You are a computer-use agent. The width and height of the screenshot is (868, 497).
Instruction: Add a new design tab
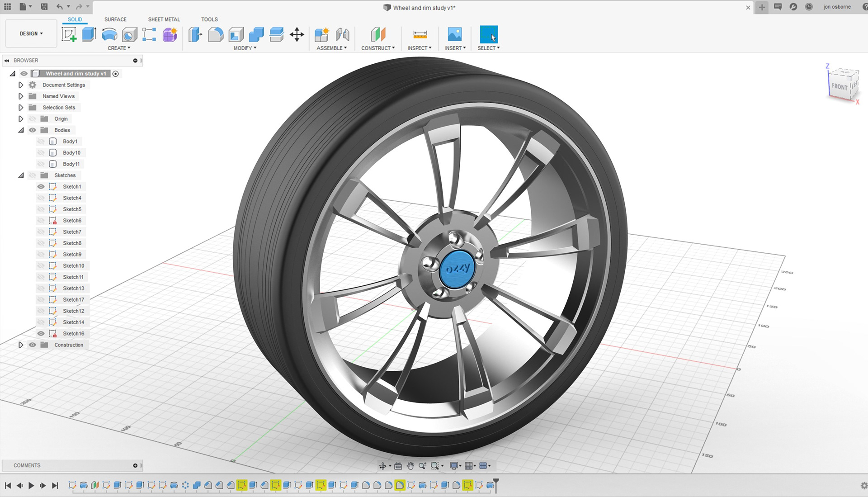coord(762,7)
